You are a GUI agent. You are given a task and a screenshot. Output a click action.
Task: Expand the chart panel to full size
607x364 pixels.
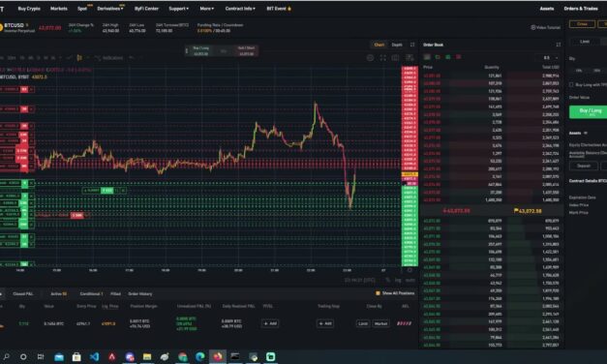[x=412, y=45]
